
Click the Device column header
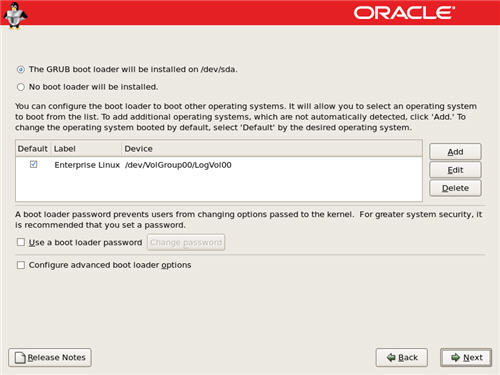(x=272, y=149)
